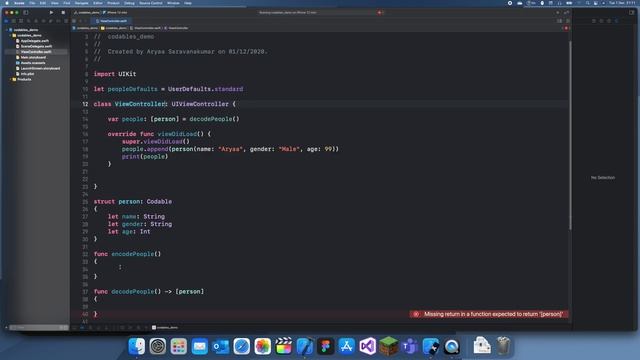Select the ViewController.swift editor tab
The height and width of the screenshot is (360, 640).
111,21
